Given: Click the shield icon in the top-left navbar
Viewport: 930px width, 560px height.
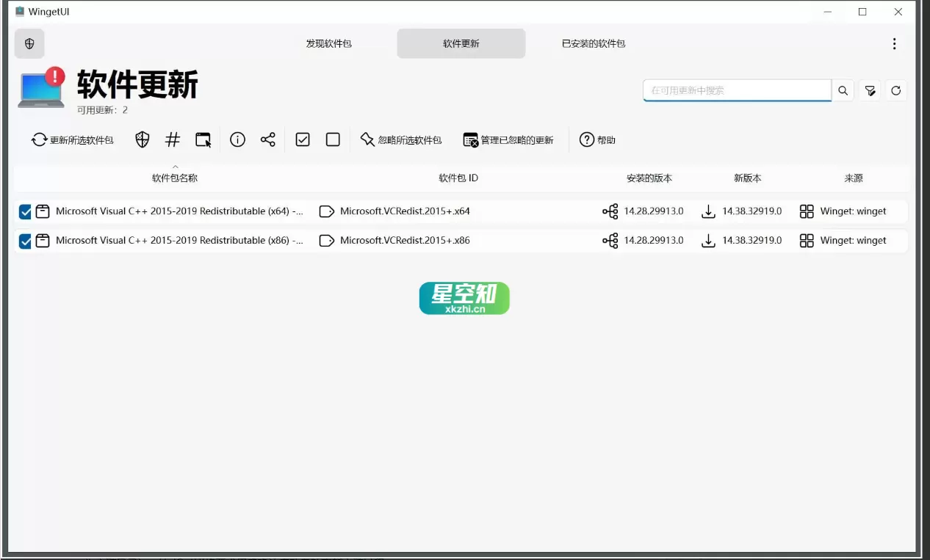Looking at the screenshot, I should (x=29, y=43).
